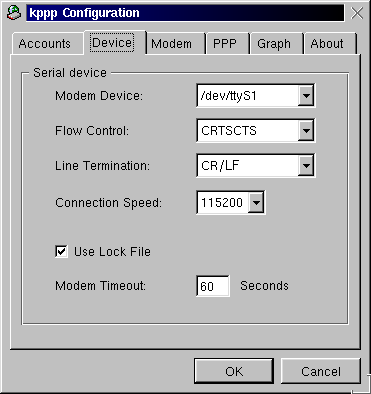Open the Connection Speed dropdown arrow

click(x=256, y=202)
